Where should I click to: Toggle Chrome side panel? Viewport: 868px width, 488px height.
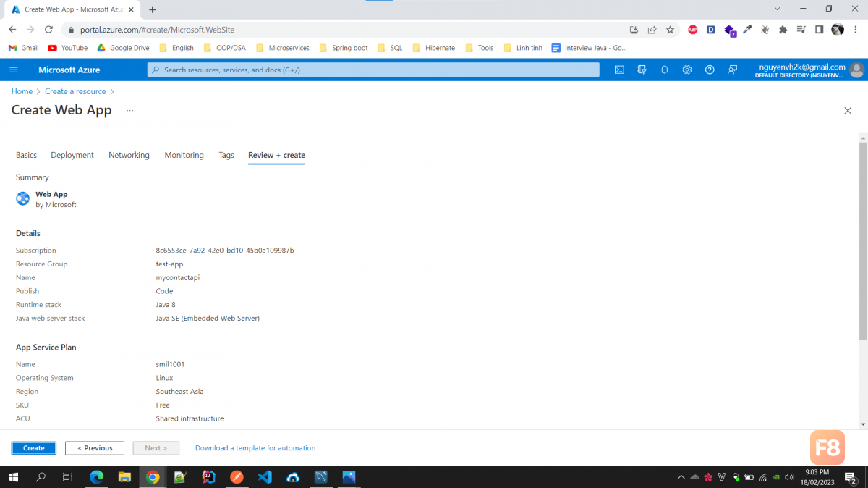pyautogui.click(x=819, y=30)
